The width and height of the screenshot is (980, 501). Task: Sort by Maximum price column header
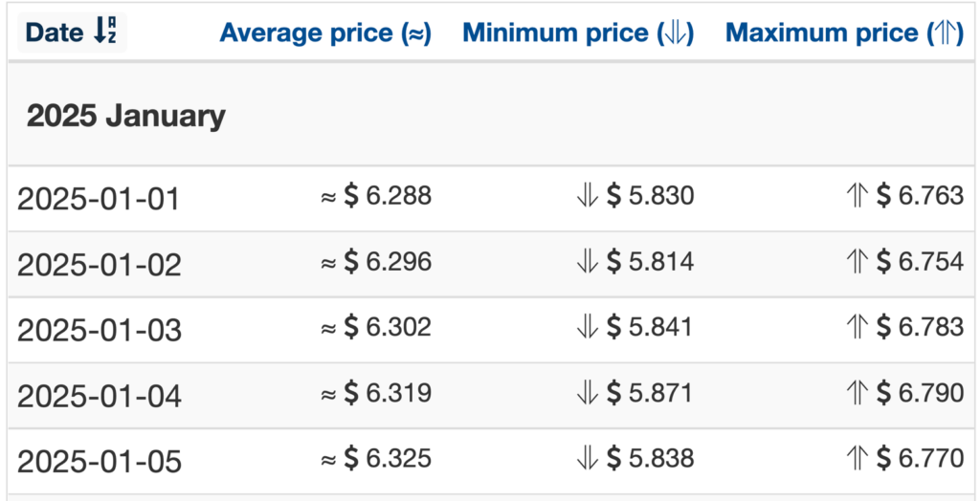(x=844, y=33)
